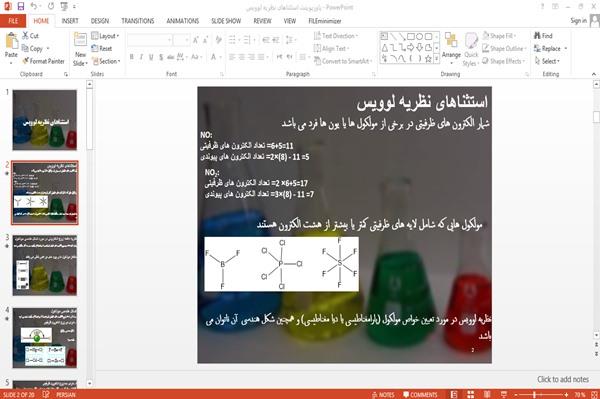Toggle text Shadow formatting
The height and width of the screenshot is (399, 600).
[161, 57]
